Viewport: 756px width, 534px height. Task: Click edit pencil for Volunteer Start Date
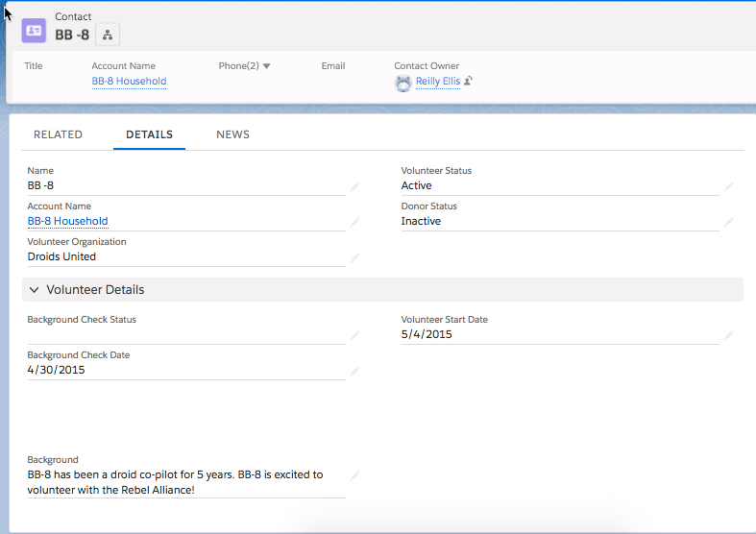(728, 335)
